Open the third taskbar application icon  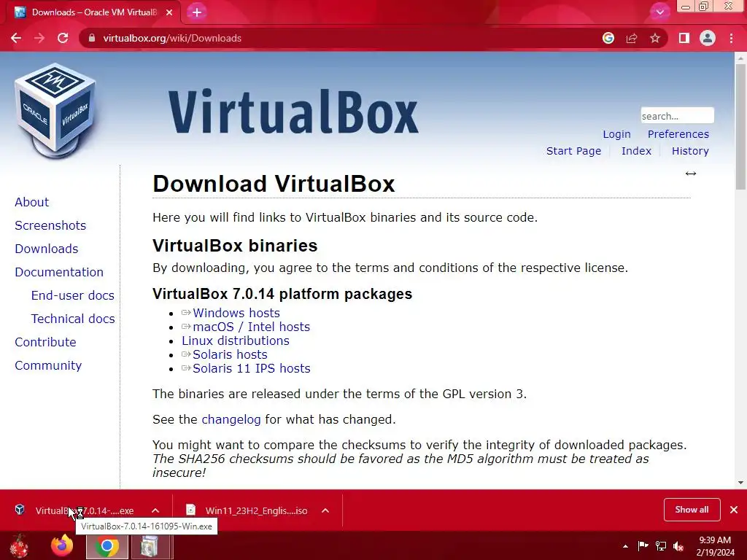pyautogui.click(x=150, y=545)
